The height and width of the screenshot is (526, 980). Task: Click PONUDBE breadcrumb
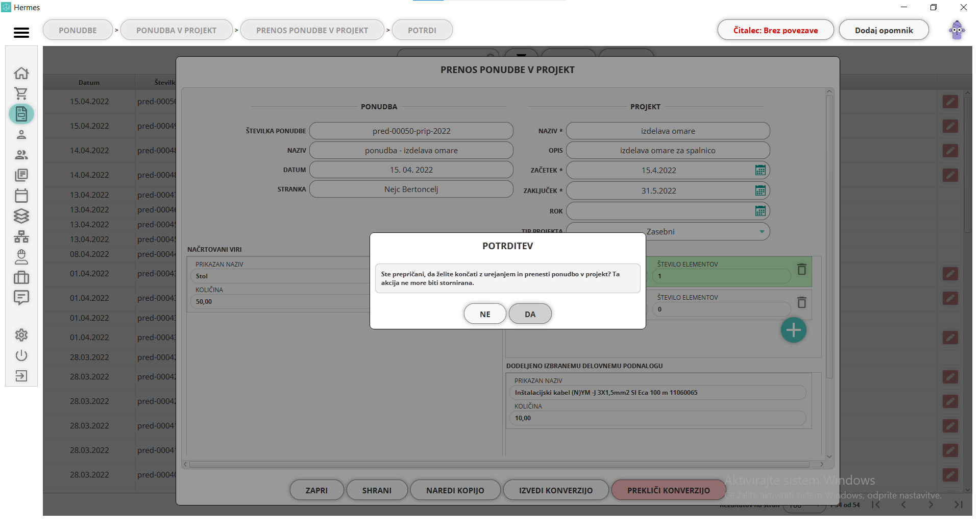(x=78, y=30)
